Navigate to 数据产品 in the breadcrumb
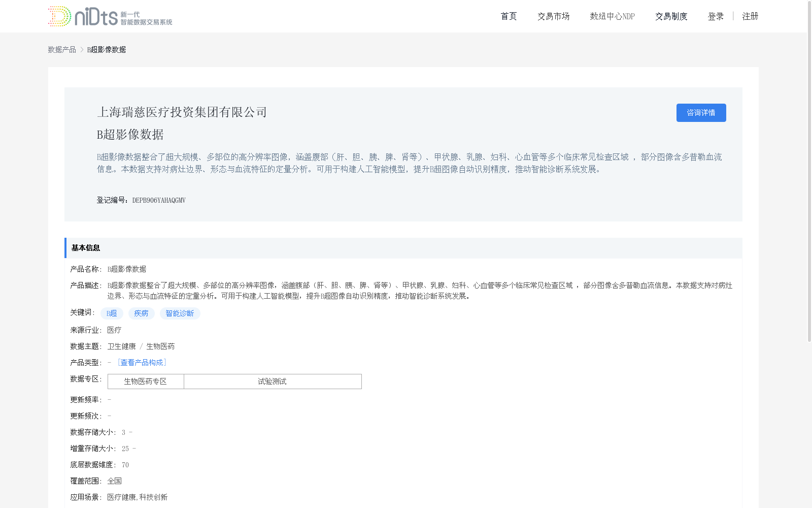 coord(62,49)
